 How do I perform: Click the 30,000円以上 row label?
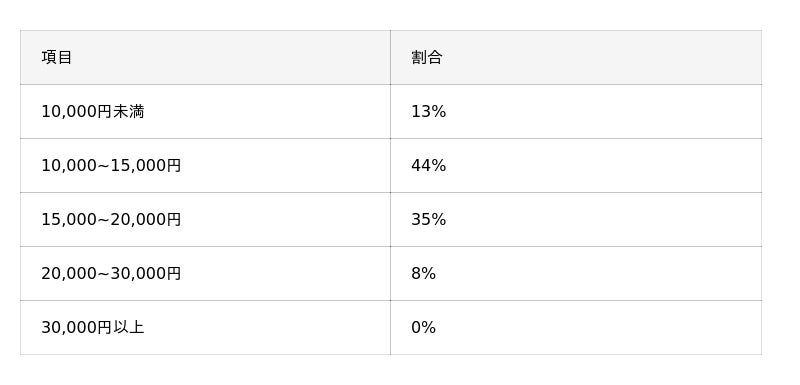coord(93,327)
